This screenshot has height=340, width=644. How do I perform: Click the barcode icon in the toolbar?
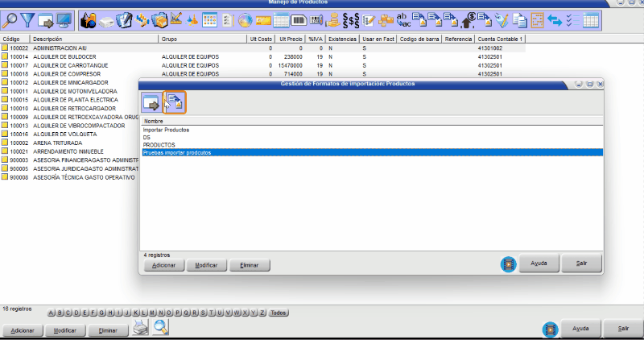click(x=298, y=19)
